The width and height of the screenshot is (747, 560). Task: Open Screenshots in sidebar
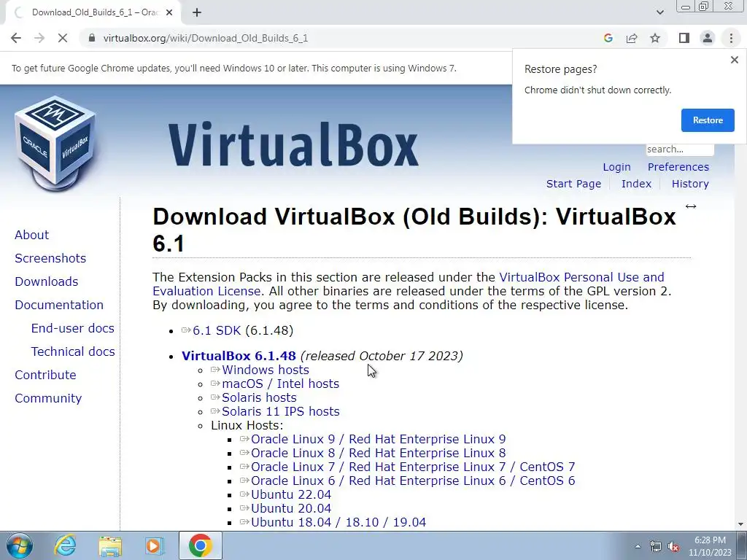pos(50,258)
